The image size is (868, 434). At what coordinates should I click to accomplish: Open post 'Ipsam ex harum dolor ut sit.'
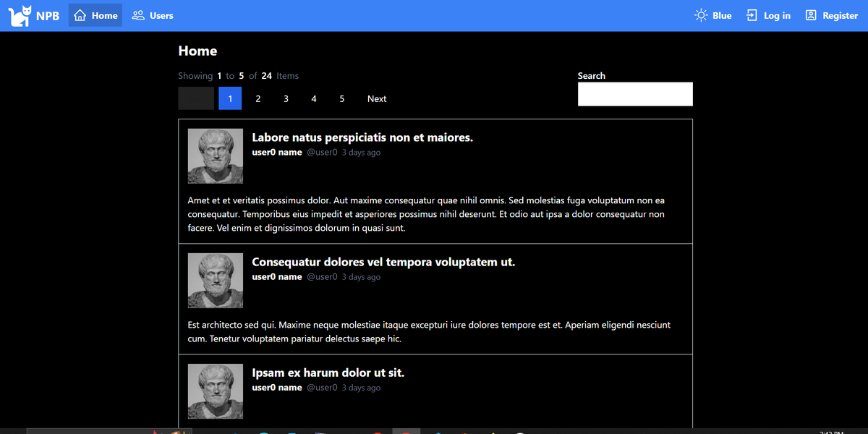pyautogui.click(x=328, y=373)
